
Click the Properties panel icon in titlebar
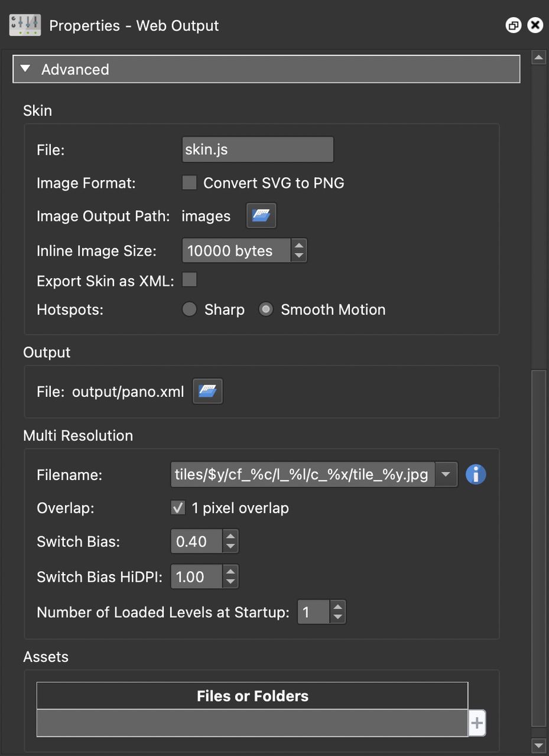(x=24, y=25)
